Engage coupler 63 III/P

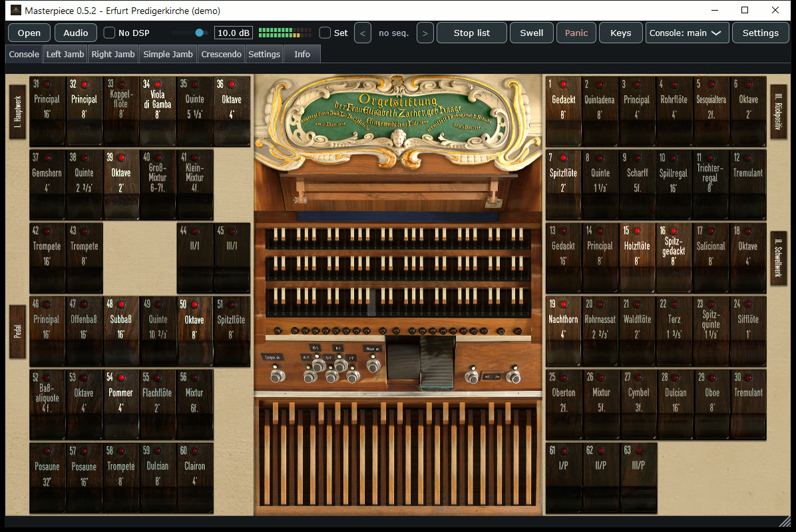(x=638, y=477)
